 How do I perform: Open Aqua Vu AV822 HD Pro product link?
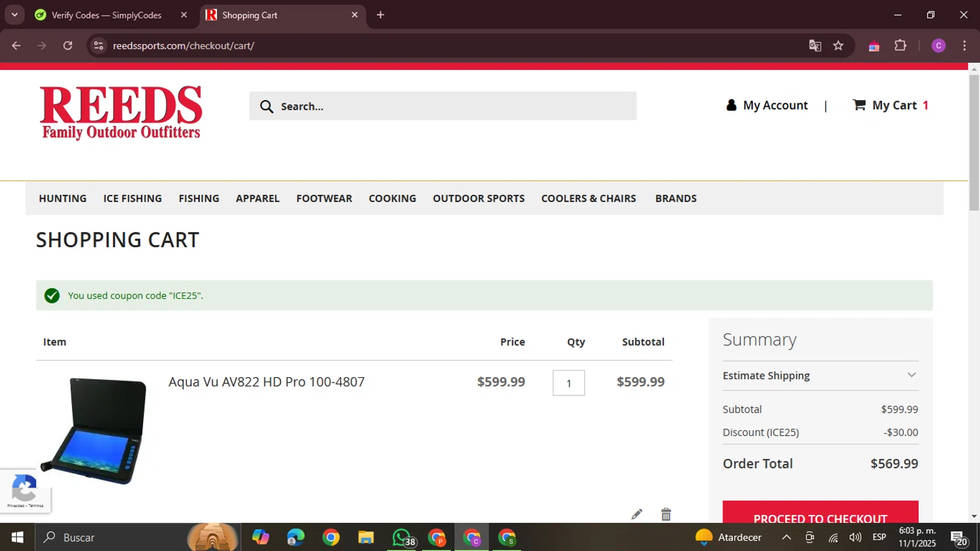tap(267, 382)
